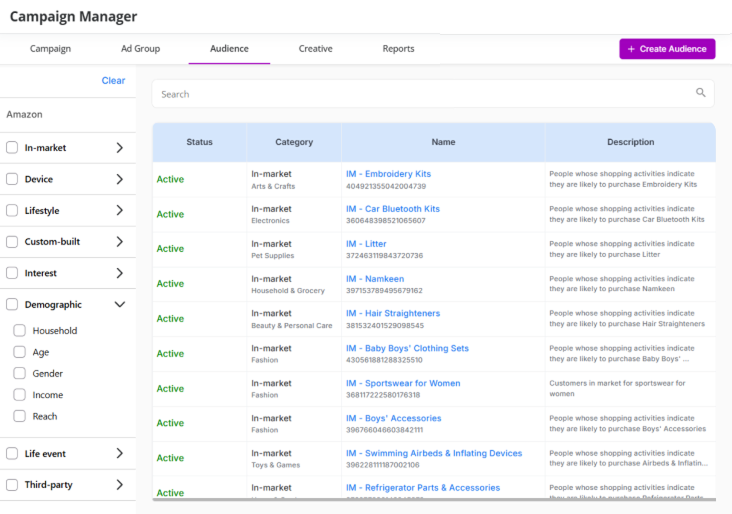This screenshot has height=514, width=732.
Task: Click the Beauty & Personal Care text
Action: tap(292, 325)
